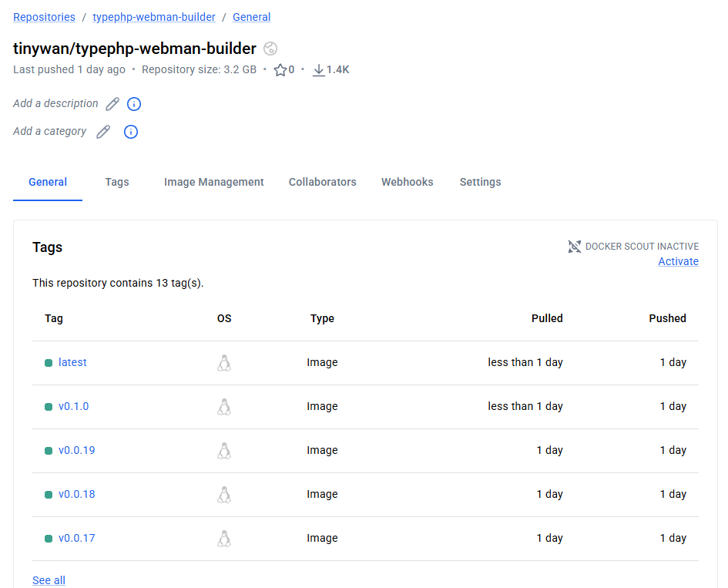Open typephp-webman-builder breadcrumb link
Viewport: 728px width, 588px height.
click(x=154, y=17)
